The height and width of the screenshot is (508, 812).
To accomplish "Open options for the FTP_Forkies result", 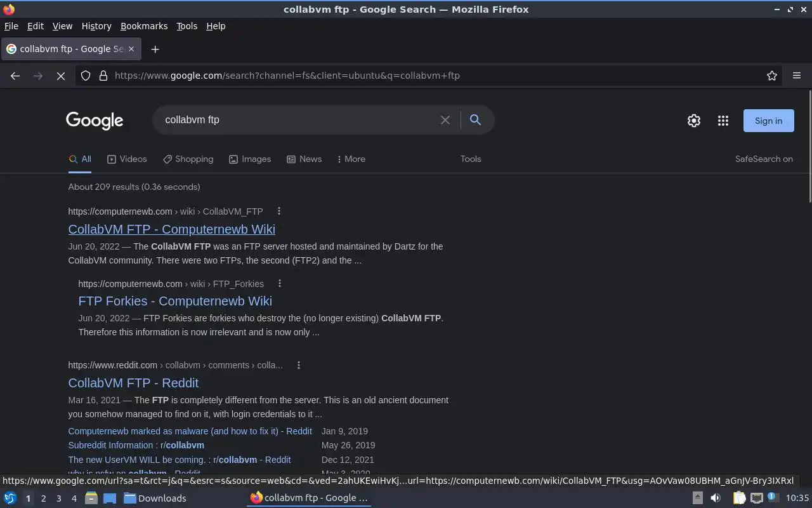I will coord(279,284).
